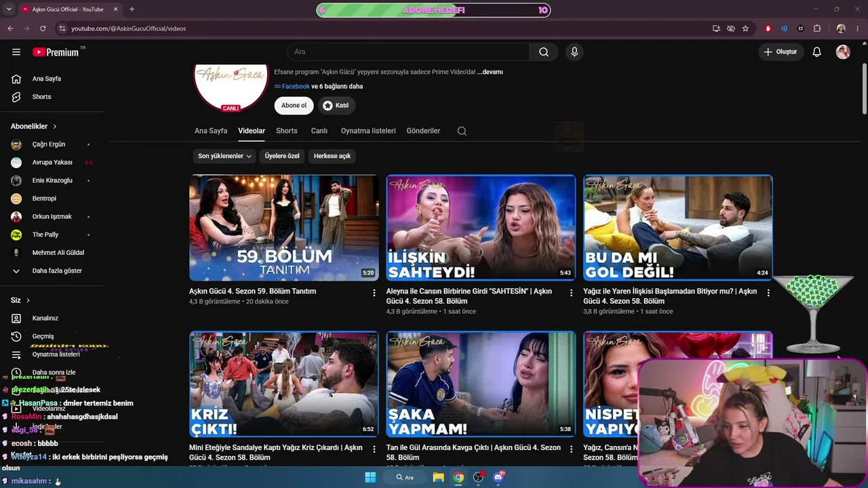Click the vertical page scrollbar
This screenshot has width=868, height=488.
(x=864, y=88)
